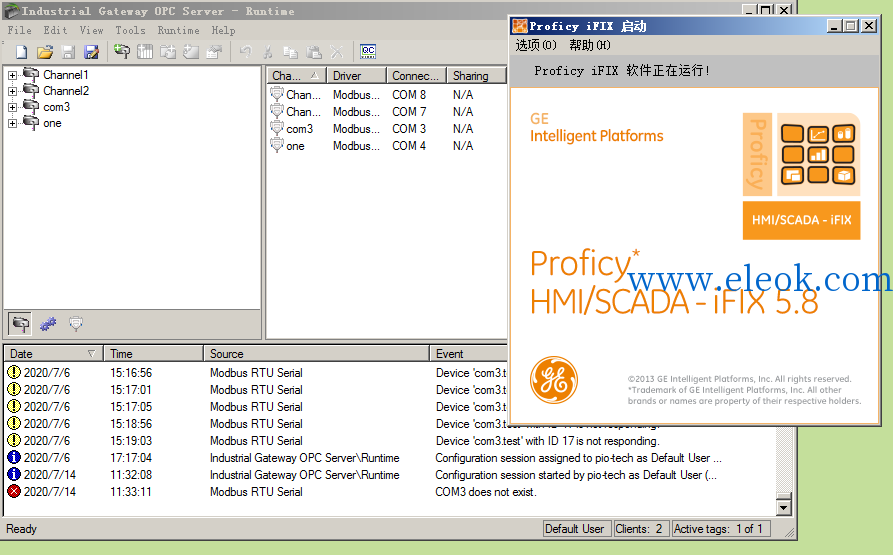The width and height of the screenshot is (893, 555).
Task: Open the Help menu in OPC Server
Action: coord(223,30)
